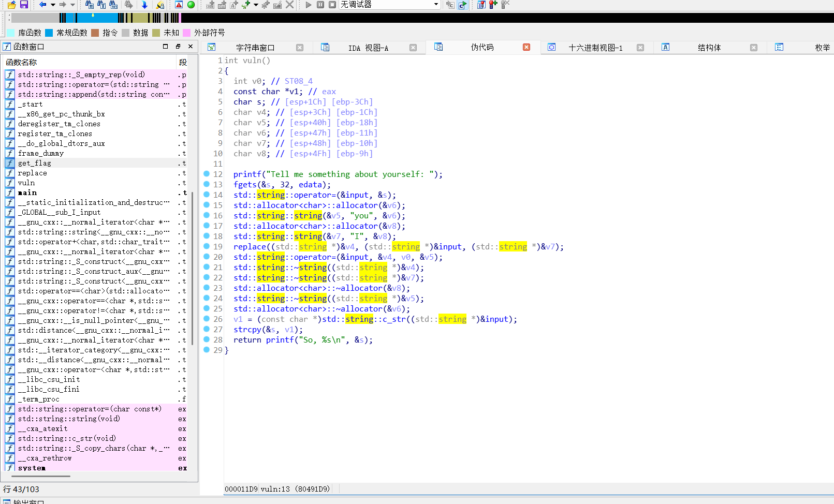Close the 十六进制视图-1 tab

640,48
